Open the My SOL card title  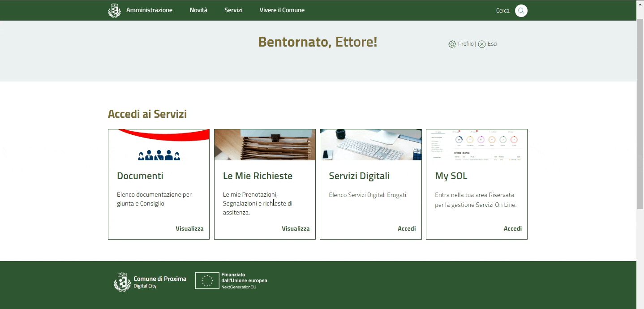(451, 176)
